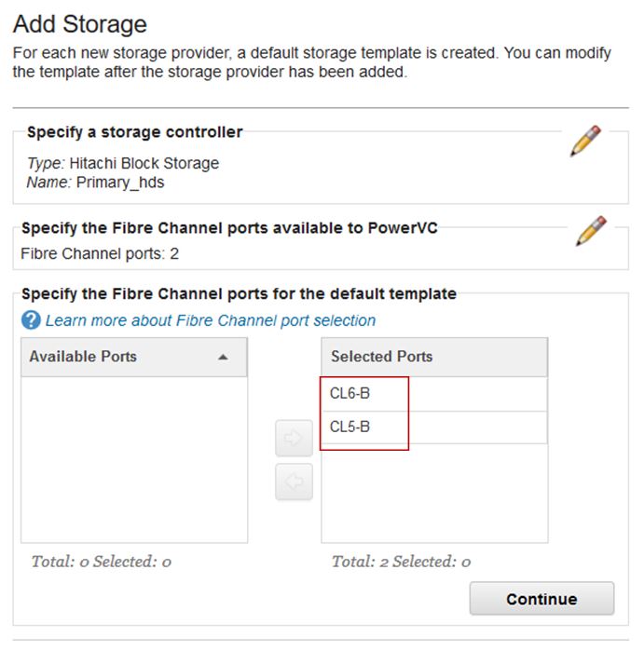This screenshot has width=644, height=651.
Task: Click the Available Ports column header
Action: point(134,357)
